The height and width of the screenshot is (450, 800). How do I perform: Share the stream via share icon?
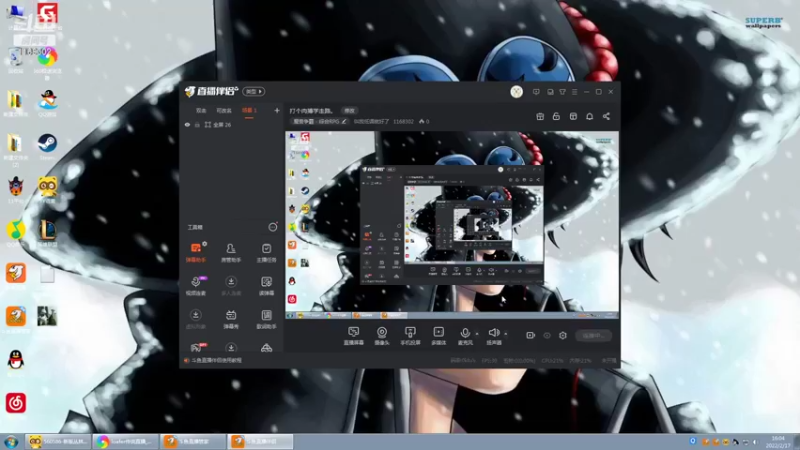pos(606,116)
